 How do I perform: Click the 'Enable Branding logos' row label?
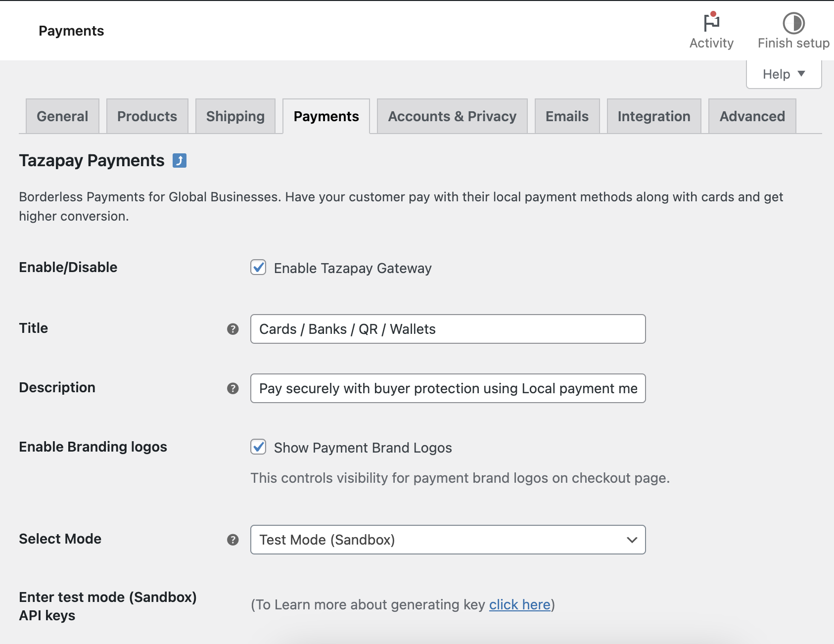point(93,447)
